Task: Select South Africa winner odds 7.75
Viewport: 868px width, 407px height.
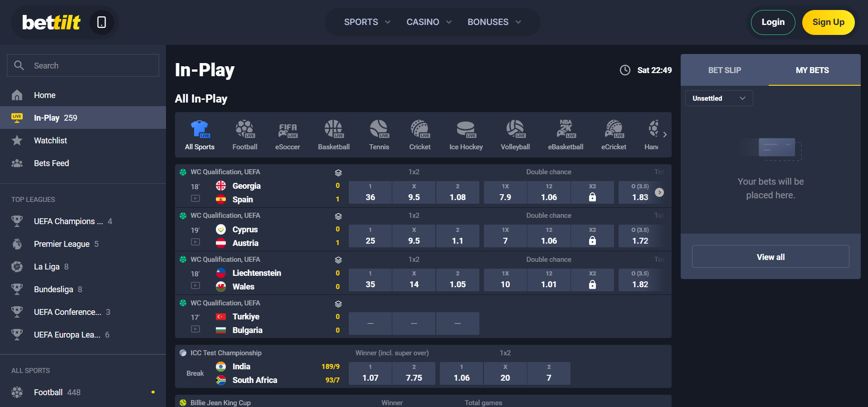Action: pyautogui.click(x=414, y=373)
